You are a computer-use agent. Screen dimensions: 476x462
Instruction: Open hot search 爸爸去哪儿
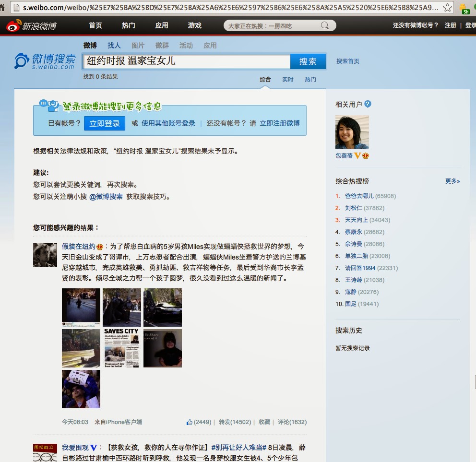pyautogui.click(x=359, y=196)
